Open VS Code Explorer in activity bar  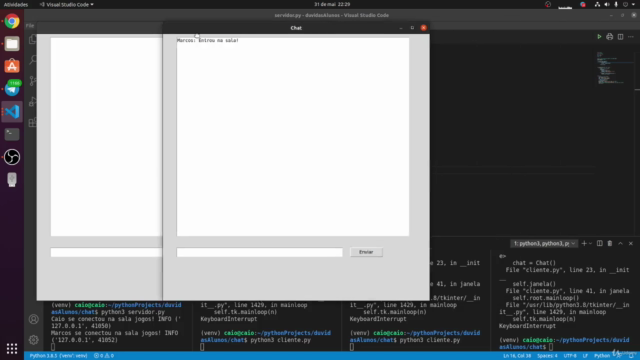tap(33, 39)
